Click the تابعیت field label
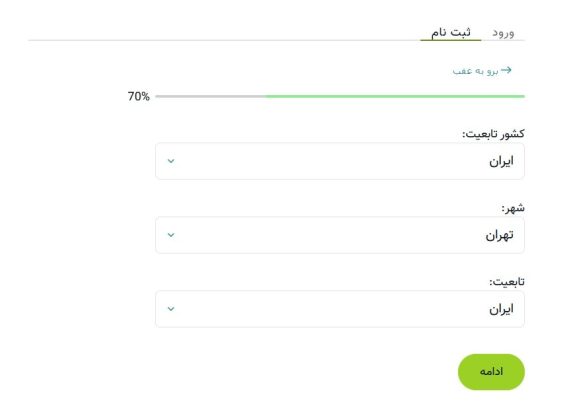Screen dimensions: 567x410 (507, 282)
